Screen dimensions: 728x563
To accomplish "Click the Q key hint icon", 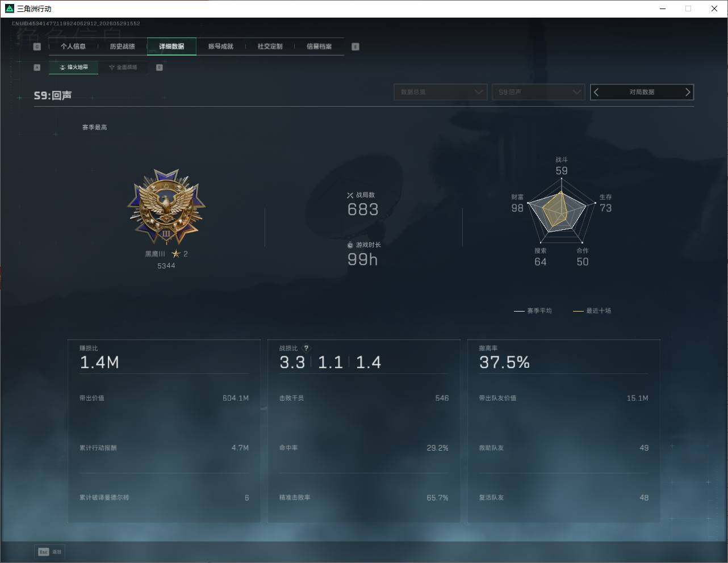I will point(37,47).
